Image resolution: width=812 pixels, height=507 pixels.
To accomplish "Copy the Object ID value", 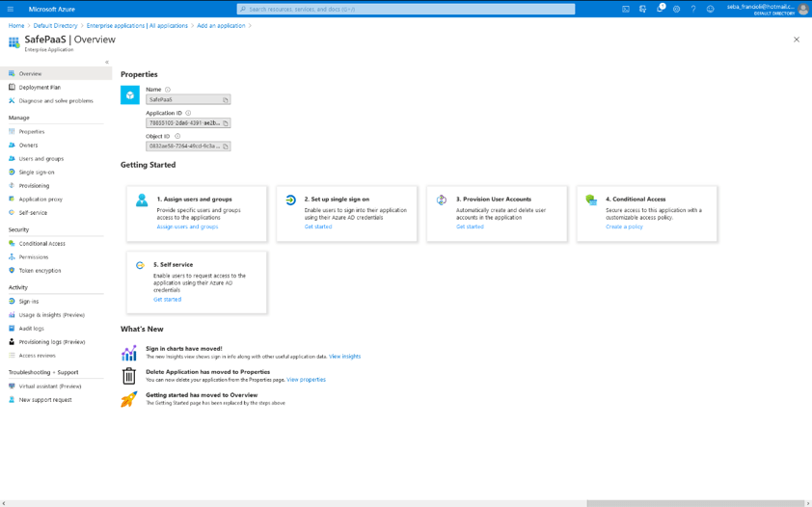I will pos(226,147).
